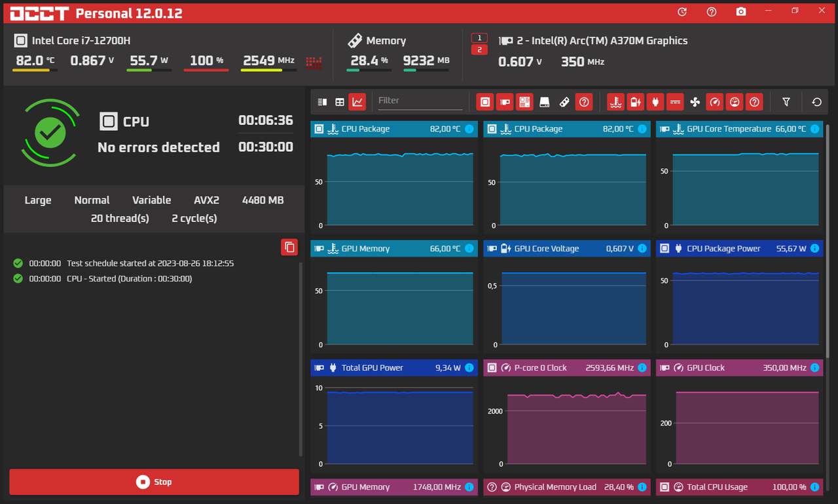The height and width of the screenshot is (504, 838).
Task: Switch monitoring to graph view
Action: 357,101
